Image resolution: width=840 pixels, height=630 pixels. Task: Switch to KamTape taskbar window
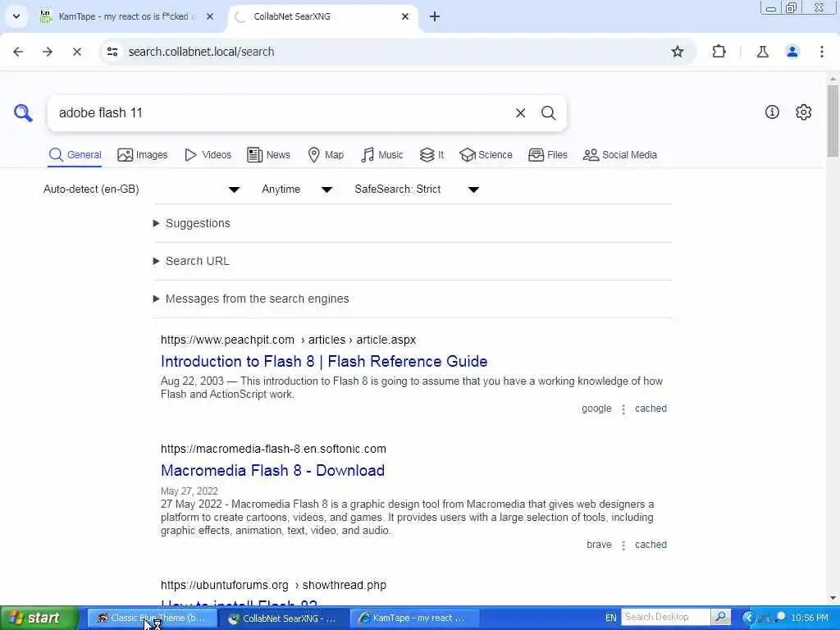pyautogui.click(x=414, y=618)
